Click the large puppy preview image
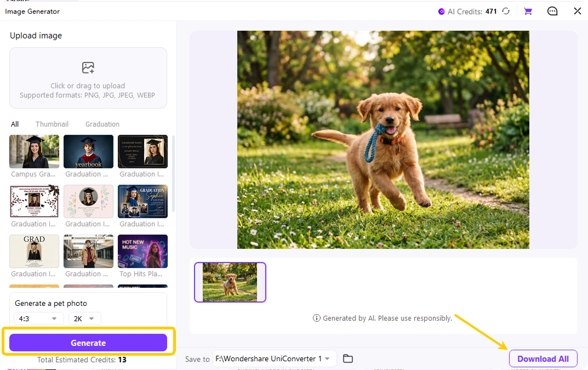The image size is (588, 370). pos(383,140)
